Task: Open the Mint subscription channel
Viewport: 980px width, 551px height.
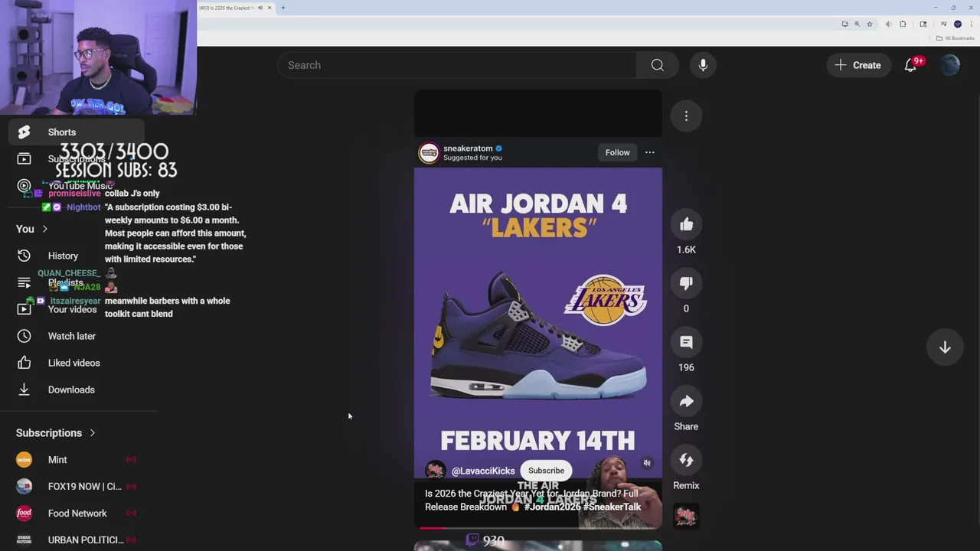Action: (76, 460)
